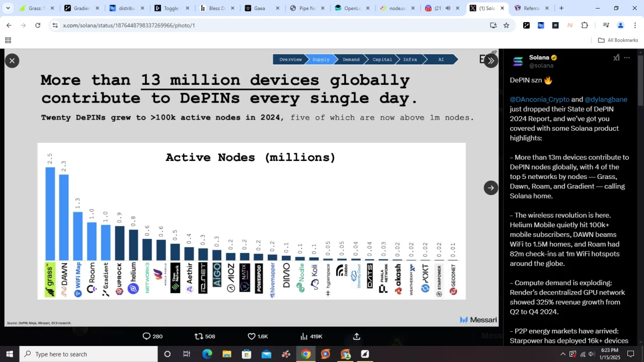Open the more options ellipsis on tweet

627,58
